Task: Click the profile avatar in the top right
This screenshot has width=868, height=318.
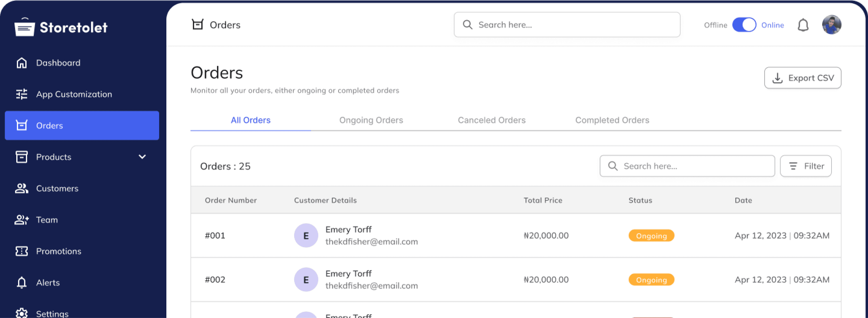Action: (x=831, y=25)
